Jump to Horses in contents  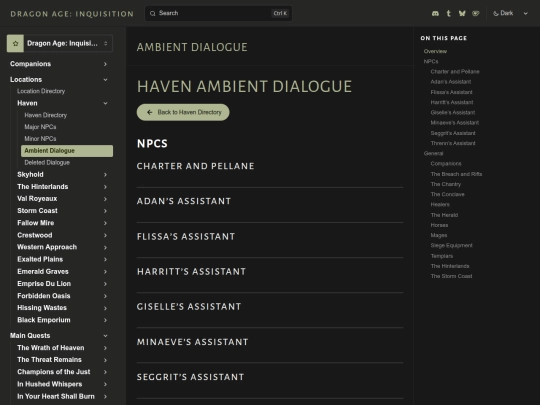[x=439, y=225]
